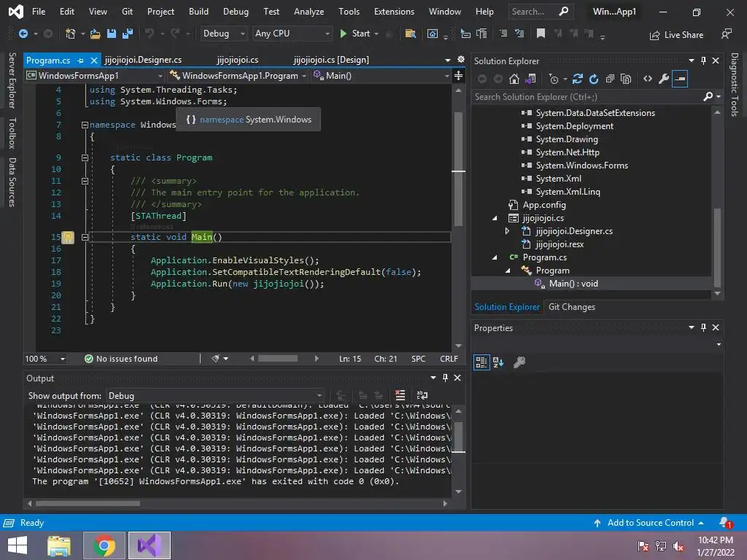Switch to the jijojiojoi.cs [Design] tab
747x560 pixels.
click(330, 60)
